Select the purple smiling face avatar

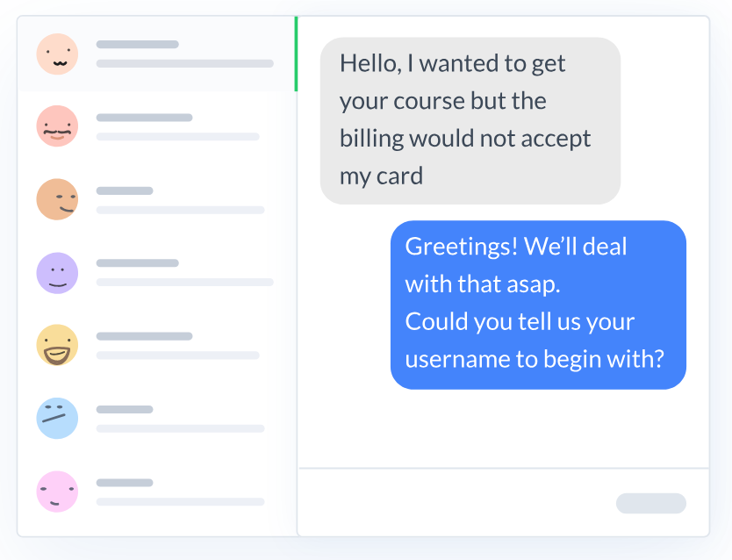57,273
